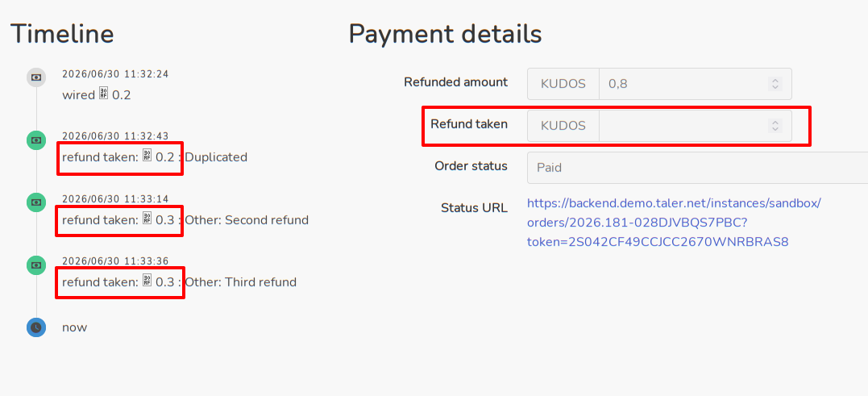Screen dimensions: 868x396
Task: Click the currency symbol before 0.2 Duplicated
Action: (147, 156)
